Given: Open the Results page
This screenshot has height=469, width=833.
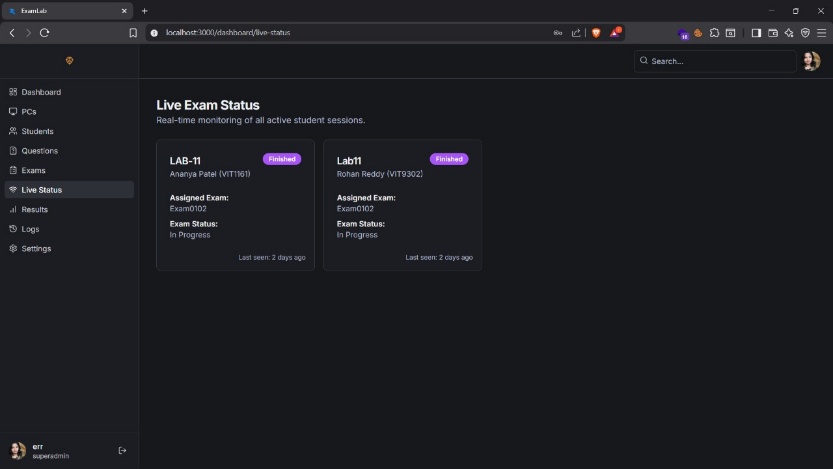Looking at the screenshot, I should coord(69,209).
